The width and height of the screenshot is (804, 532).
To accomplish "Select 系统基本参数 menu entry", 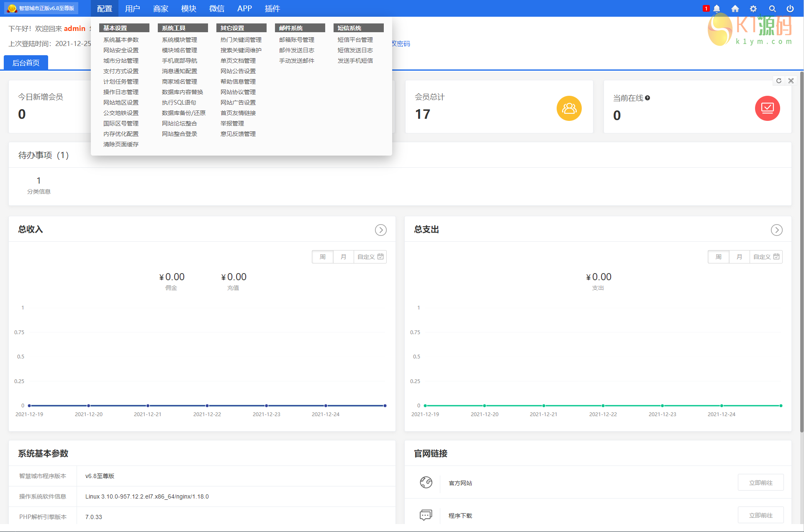I will 121,40.
